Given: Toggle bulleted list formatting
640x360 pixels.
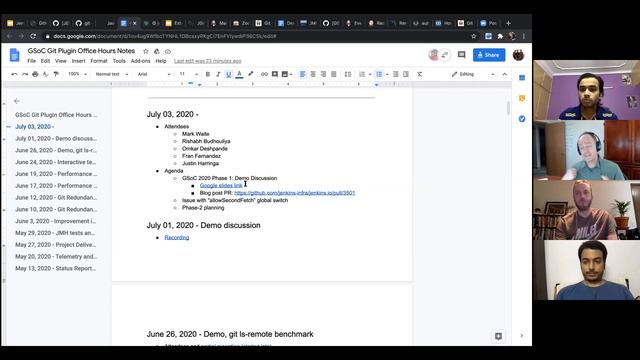Looking at the screenshot, I should [379, 74].
